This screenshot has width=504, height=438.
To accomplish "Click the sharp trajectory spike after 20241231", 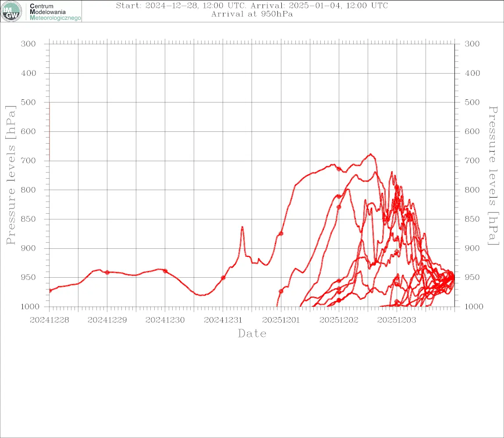I will [x=242, y=227].
